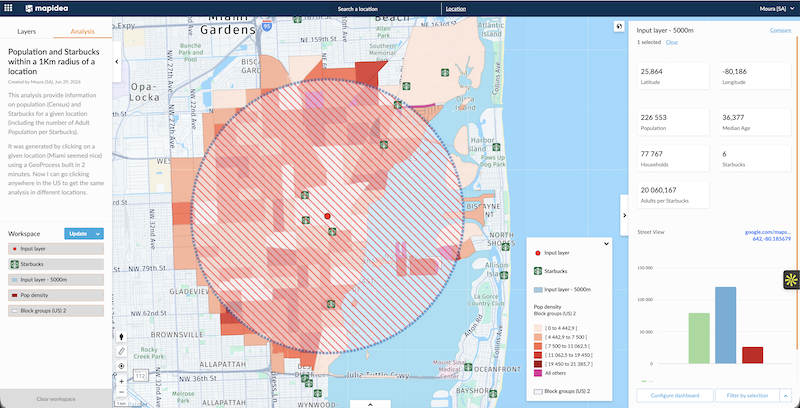Open the yellow asterisk side widget

tap(791, 279)
